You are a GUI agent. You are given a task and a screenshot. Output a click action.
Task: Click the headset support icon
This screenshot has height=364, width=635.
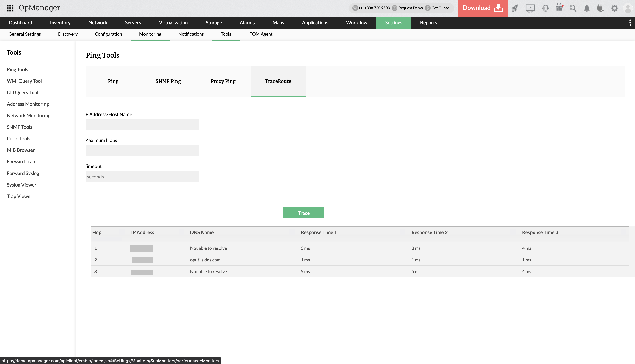click(x=545, y=8)
